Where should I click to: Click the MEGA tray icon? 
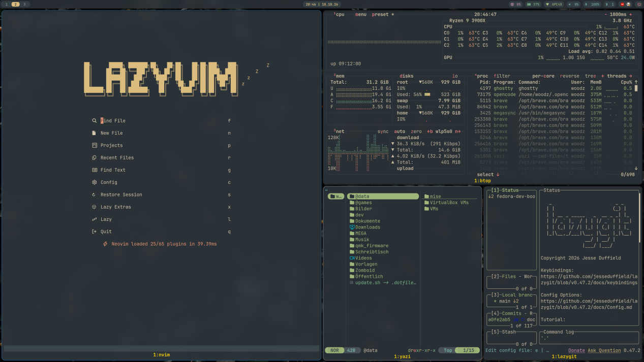tap(622, 4)
